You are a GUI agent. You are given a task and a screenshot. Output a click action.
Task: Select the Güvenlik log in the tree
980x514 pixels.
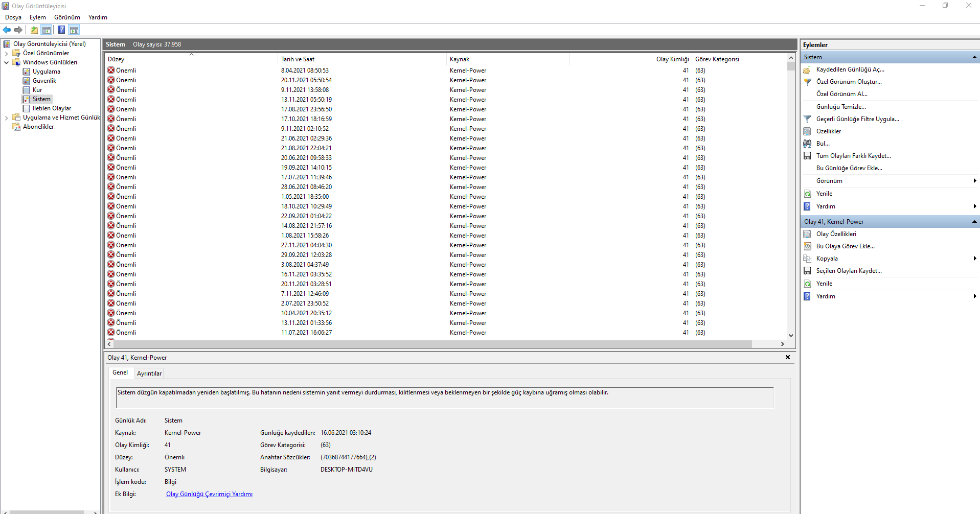(x=44, y=81)
